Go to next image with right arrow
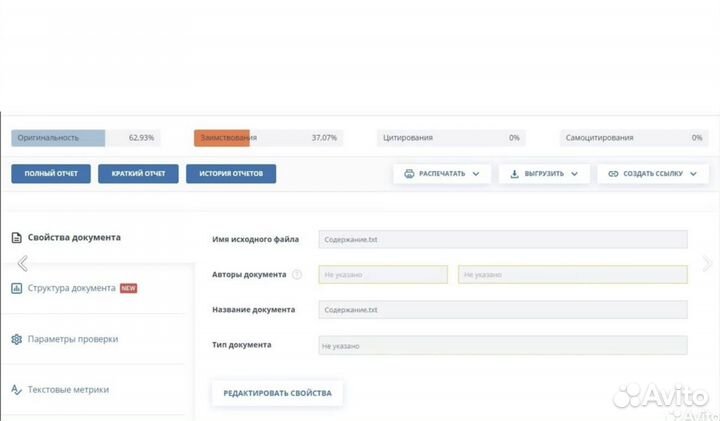This screenshot has width=720, height=421. pyautogui.click(x=707, y=264)
